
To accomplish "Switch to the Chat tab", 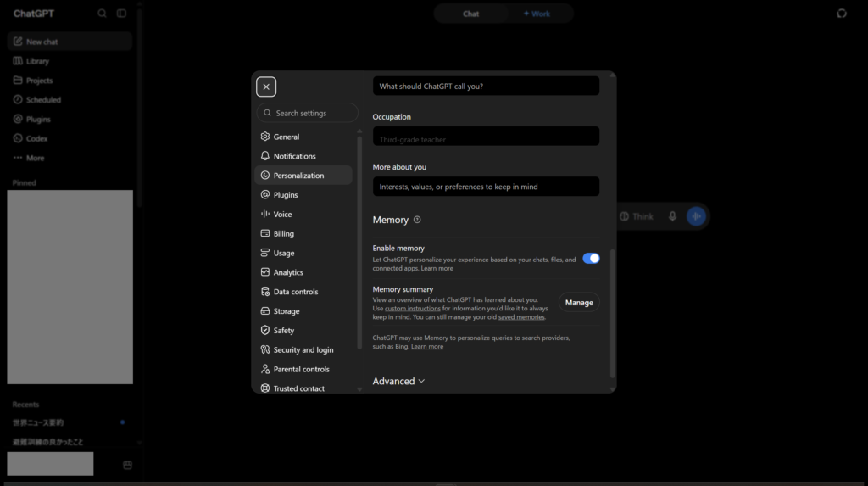I will [470, 14].
